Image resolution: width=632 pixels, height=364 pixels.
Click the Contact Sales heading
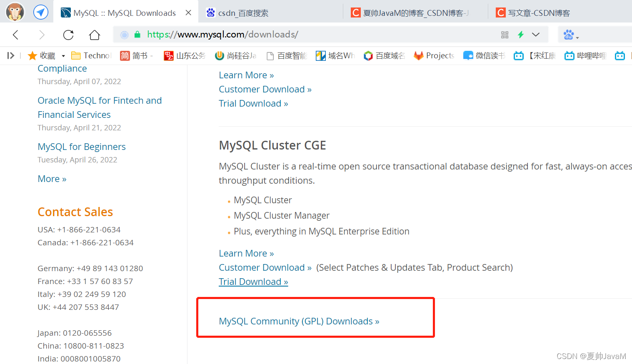(x=75, y=212)
